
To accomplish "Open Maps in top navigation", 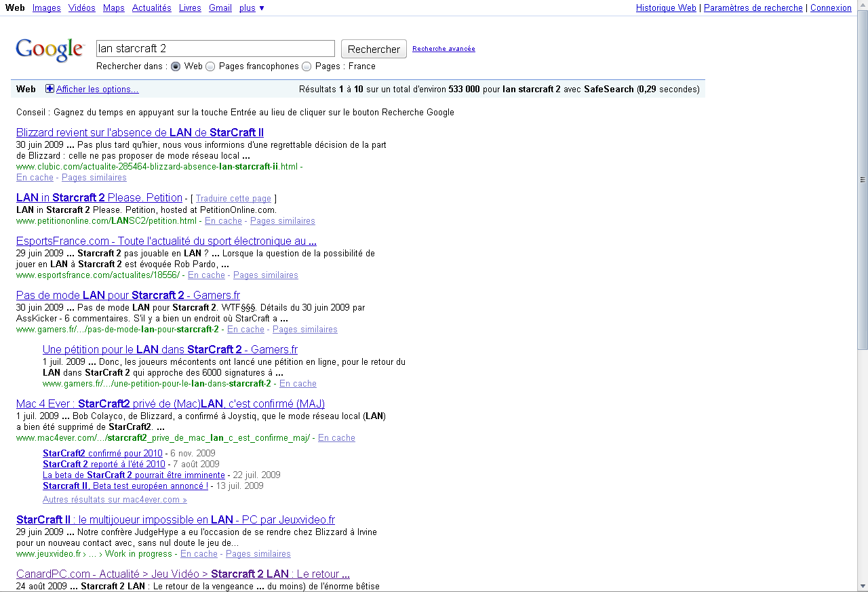I will (114, 8).
